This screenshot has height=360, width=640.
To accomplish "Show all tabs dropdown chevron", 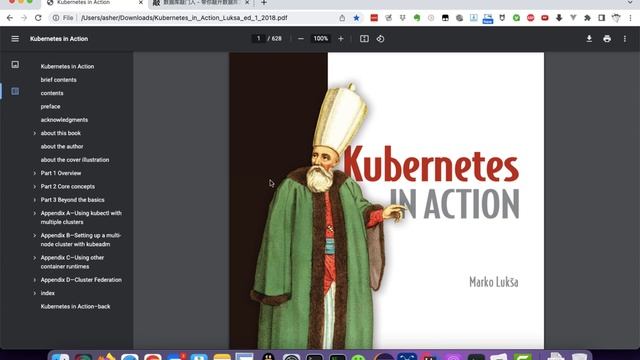I will (x=631, y=2).
